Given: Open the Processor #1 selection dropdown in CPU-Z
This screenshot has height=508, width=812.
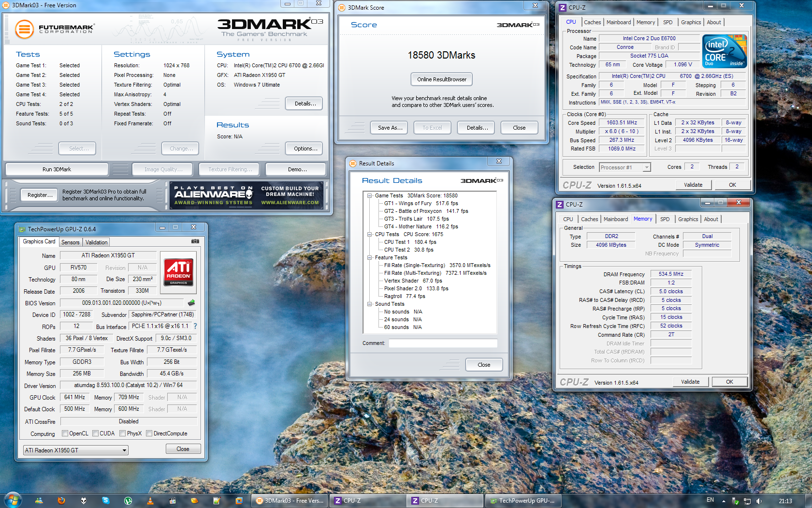Looking at the screenshot, I should tap(625, 167).
